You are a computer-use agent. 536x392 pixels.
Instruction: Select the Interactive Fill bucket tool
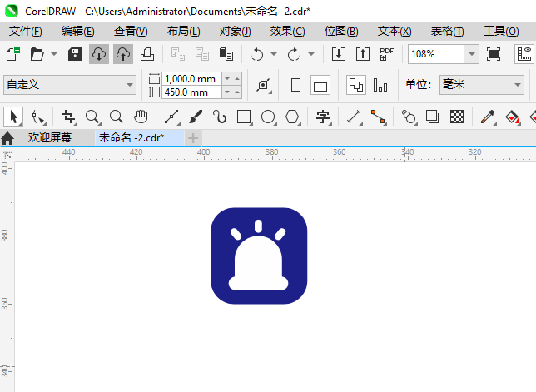[512, 117]
